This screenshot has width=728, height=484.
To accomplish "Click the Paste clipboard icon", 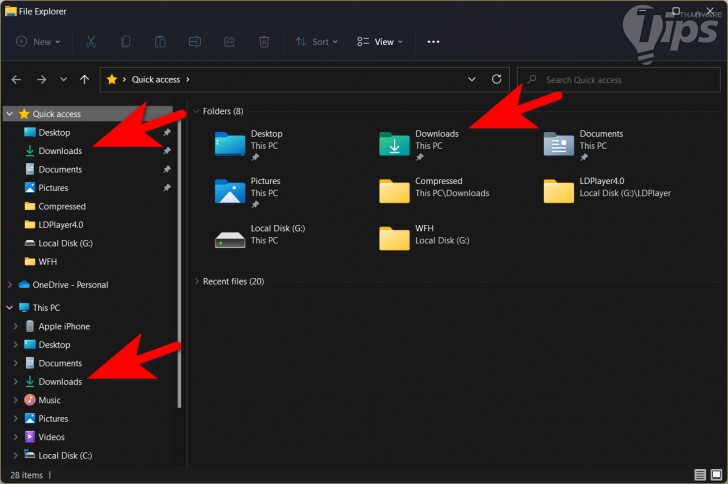I will (160, 42).
